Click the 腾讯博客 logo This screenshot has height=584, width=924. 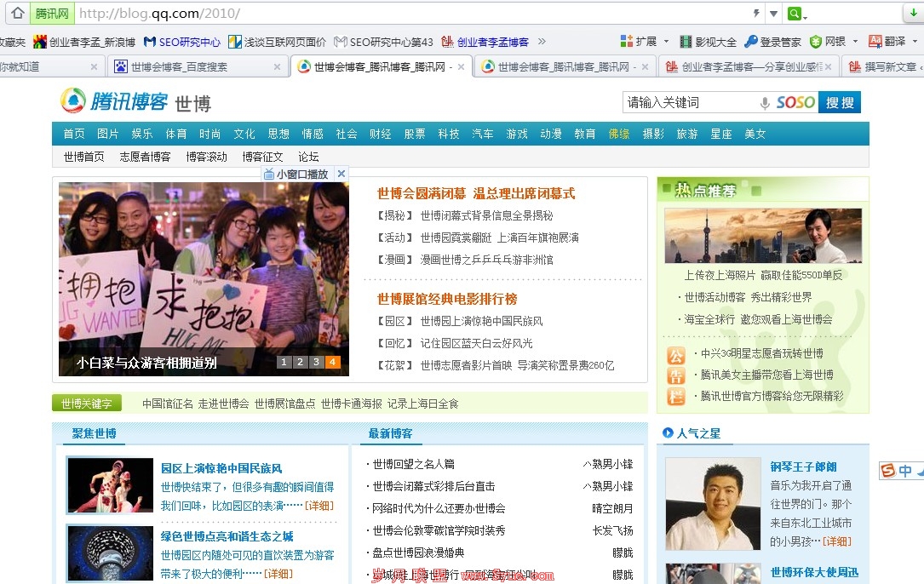pos(114,101)
